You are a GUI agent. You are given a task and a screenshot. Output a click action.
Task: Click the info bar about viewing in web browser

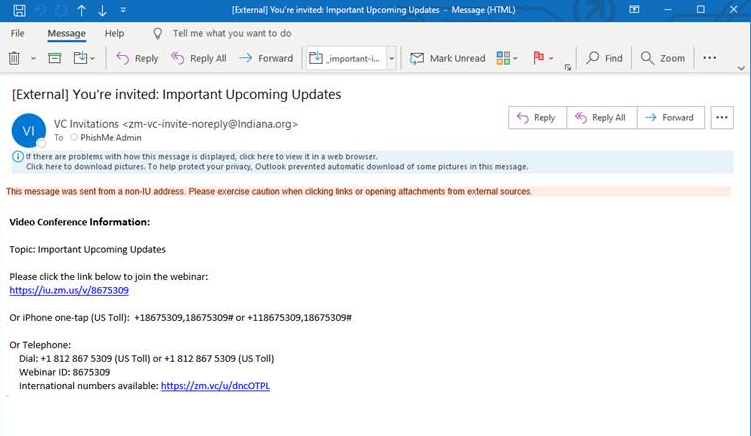[x=202, y=157]
